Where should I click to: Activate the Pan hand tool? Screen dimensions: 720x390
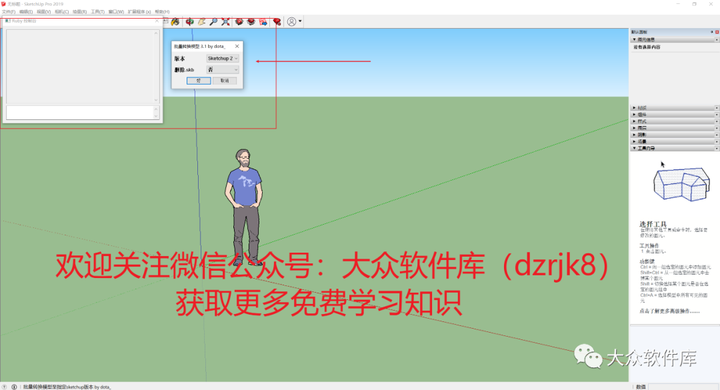point(202,22)
